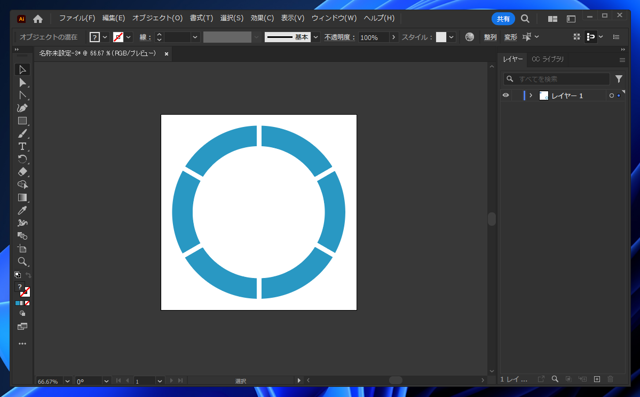Set color to None below fill swatch
The image size is (640, 397).
coord(27,303)
